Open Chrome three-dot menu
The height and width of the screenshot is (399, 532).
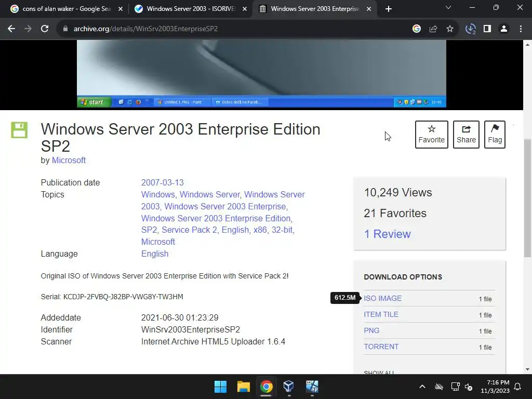(x=521, y=29)
